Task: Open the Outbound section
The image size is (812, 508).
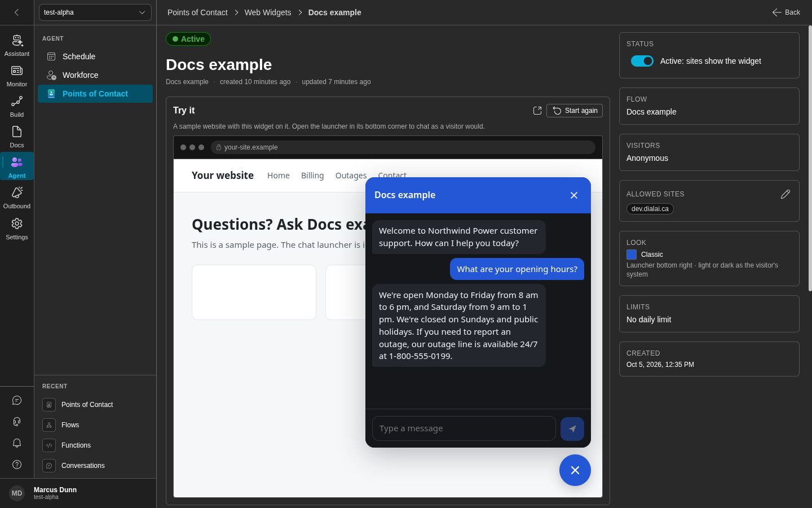Action: coord(17,198)
